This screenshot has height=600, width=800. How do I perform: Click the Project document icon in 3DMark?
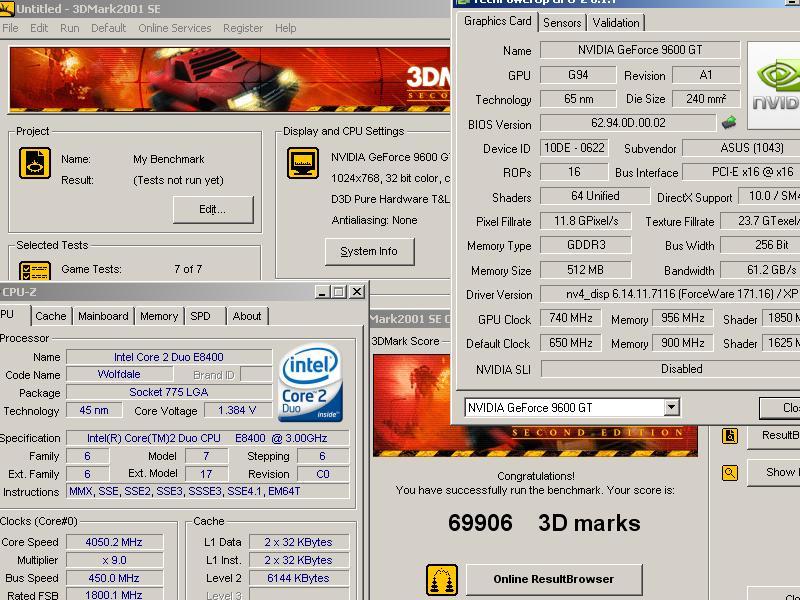(35, 163)
